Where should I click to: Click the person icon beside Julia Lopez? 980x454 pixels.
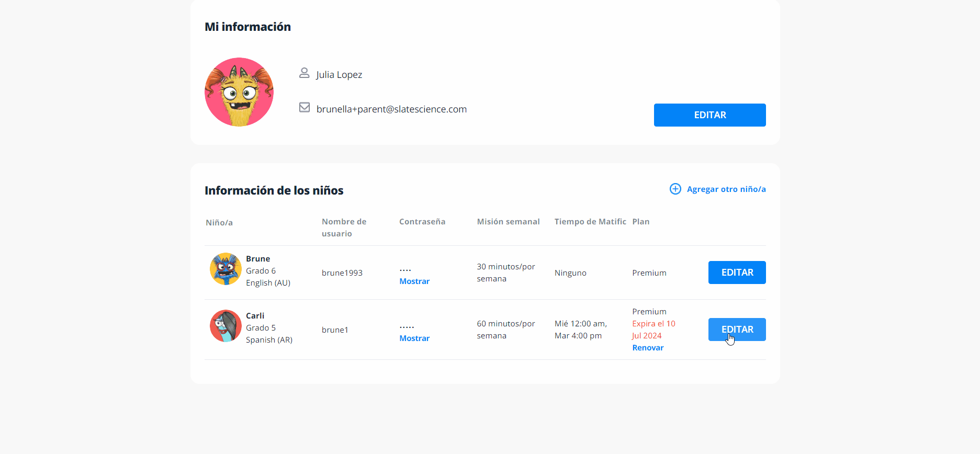304,73
